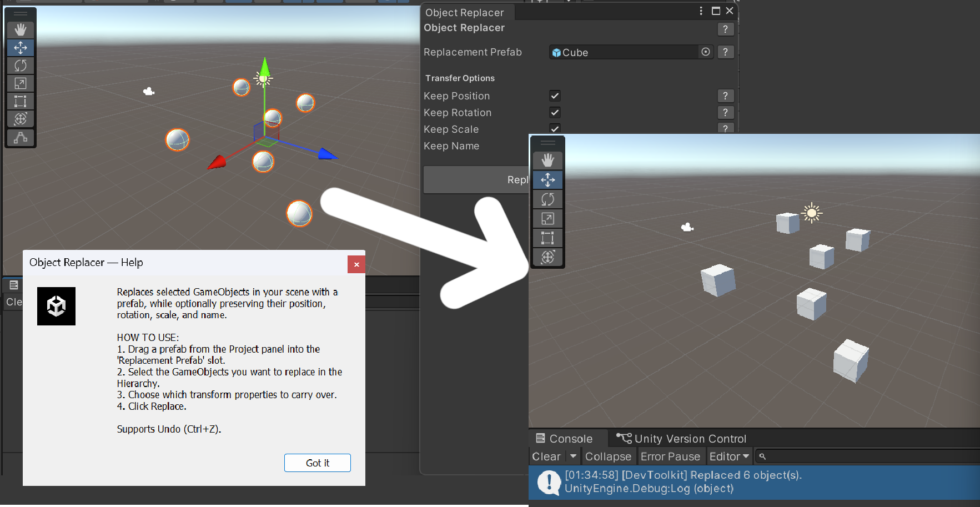Uncheck the Keep Position checkbox
The image size is (980, 507).
click(x=555, y=96)
